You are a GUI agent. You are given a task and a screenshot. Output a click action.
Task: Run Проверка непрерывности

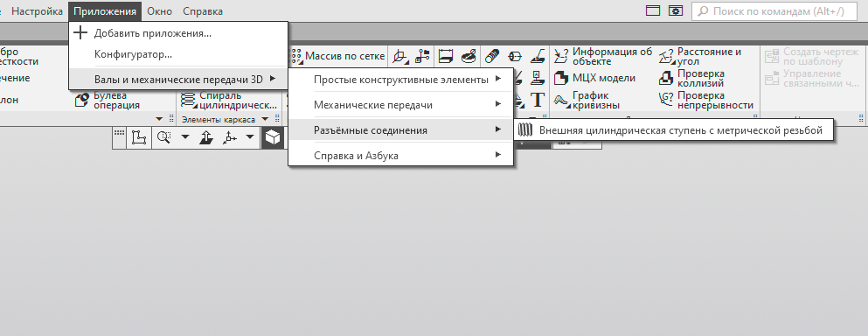point(706,101)
